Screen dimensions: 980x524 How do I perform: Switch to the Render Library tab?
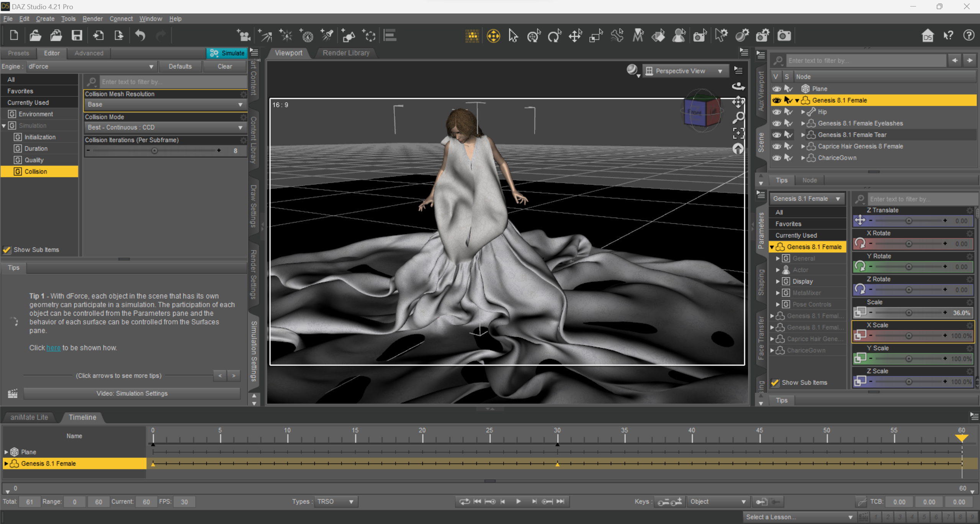346,53
